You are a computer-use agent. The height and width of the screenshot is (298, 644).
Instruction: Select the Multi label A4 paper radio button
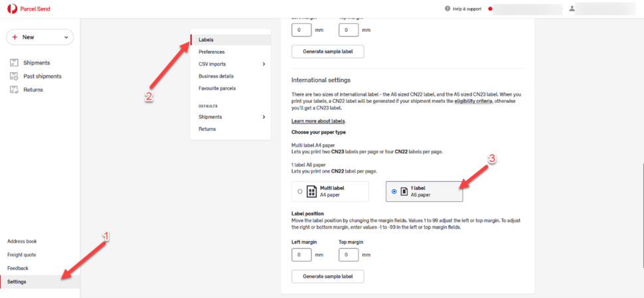(x=300, y=191)
